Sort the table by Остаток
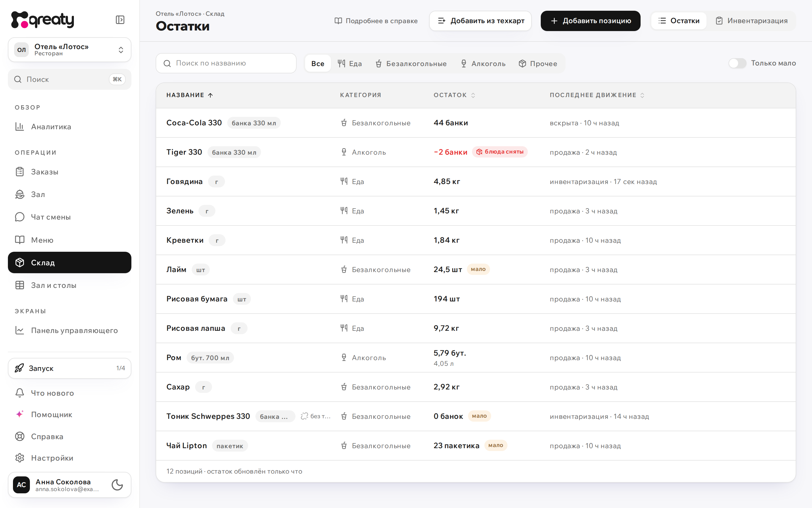The width and height of the screenshot is (812, 508). pyautogui.click(x=454, y=95)
